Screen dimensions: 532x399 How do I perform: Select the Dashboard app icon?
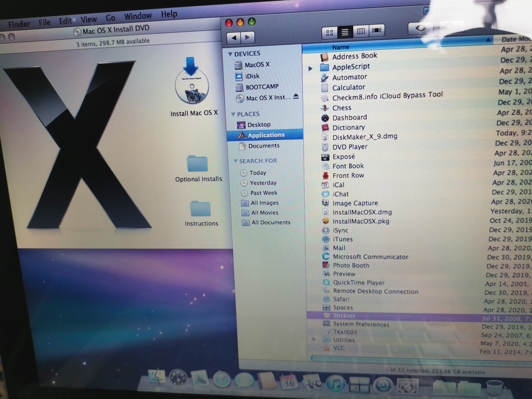pyautogui.click(x=325, y=118)
